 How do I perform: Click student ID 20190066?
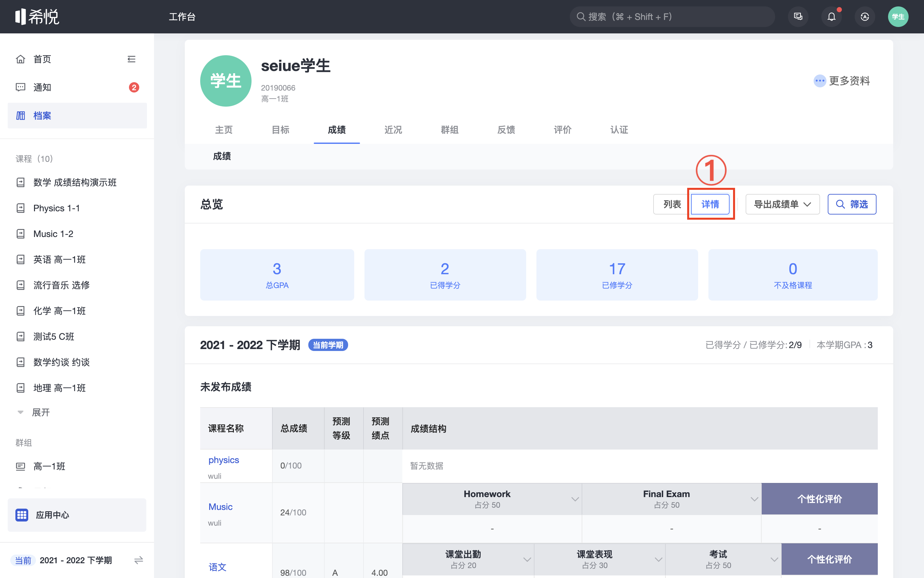pos(278,88)
